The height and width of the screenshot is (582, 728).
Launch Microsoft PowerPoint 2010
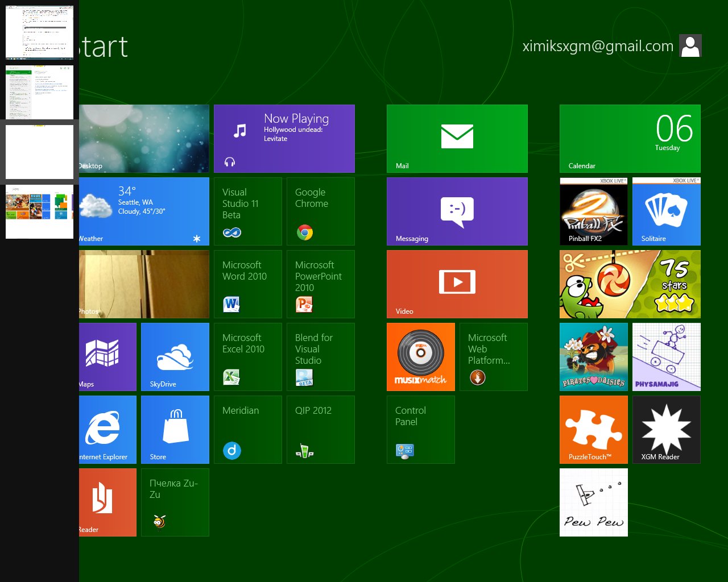click(321, 284)
